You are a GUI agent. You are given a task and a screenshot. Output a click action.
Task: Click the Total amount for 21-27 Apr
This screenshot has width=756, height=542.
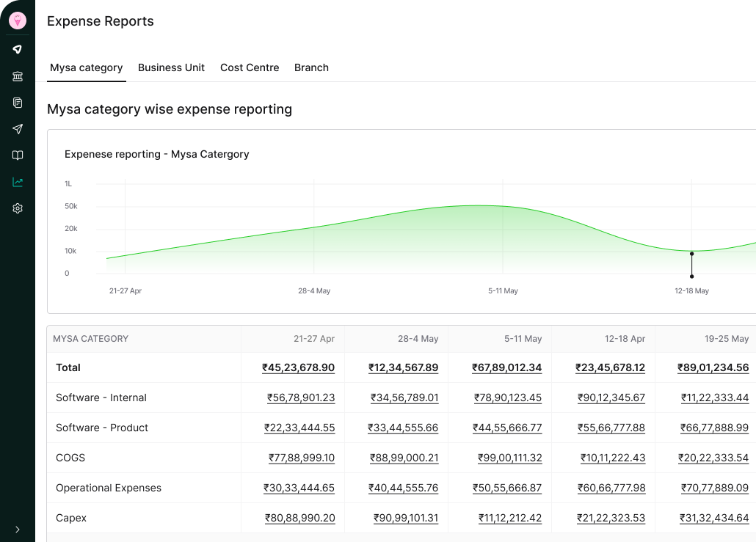click(298, 367)
